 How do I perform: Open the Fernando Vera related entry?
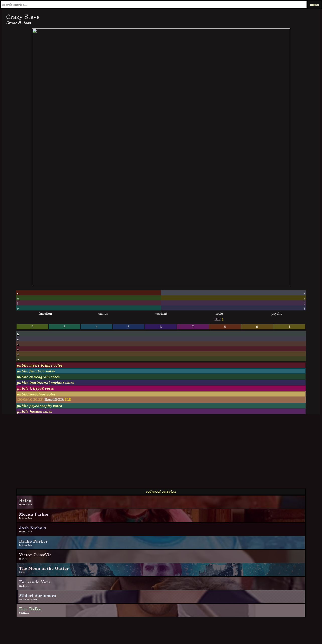161,583
